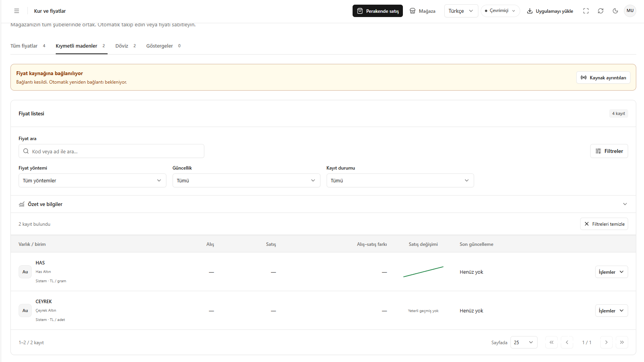Screen dimensions: 644x362
Task: Open İşlemler dropdown for HAS row
Action: coord(611,272)
